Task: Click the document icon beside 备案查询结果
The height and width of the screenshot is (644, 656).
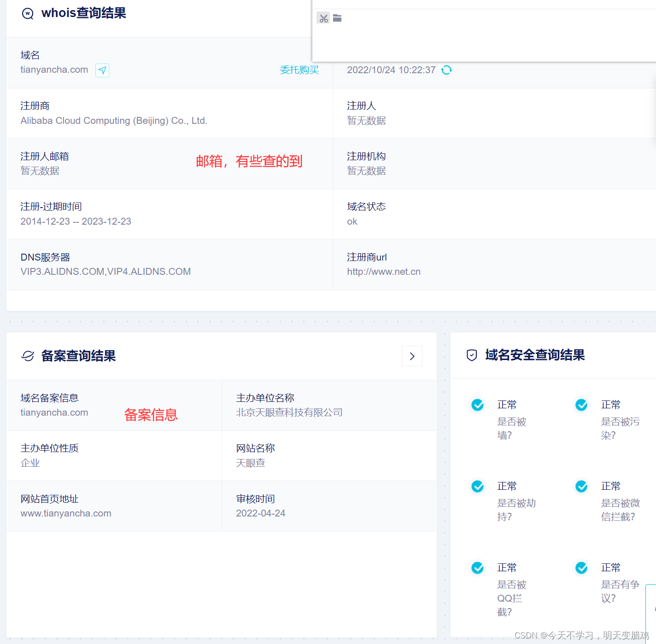Action: 28,356
